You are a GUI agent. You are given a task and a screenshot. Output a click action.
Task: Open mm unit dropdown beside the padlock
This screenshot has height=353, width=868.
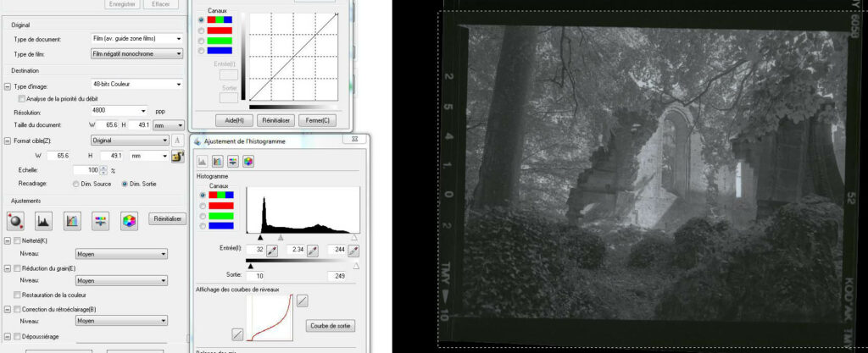[149, 157]
